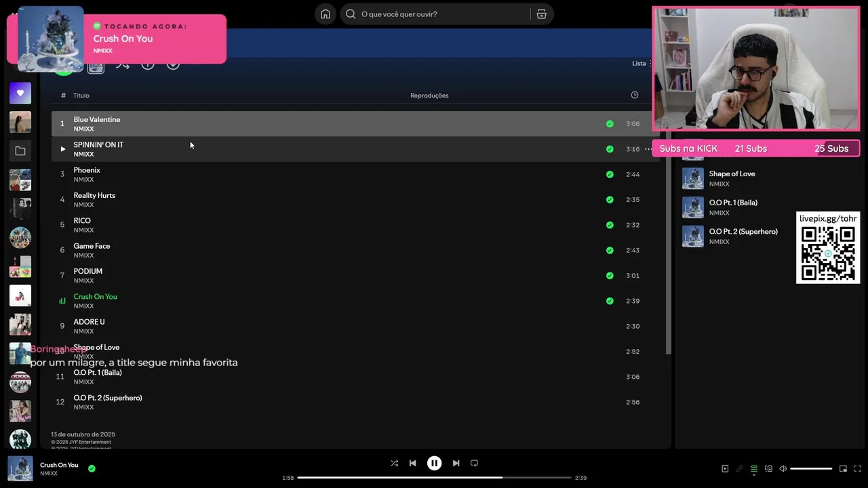The height and width of the screenshot is (488, 868).
Task: Toggle saved checkmark on RICO row
Action: [x=610, y=225]
